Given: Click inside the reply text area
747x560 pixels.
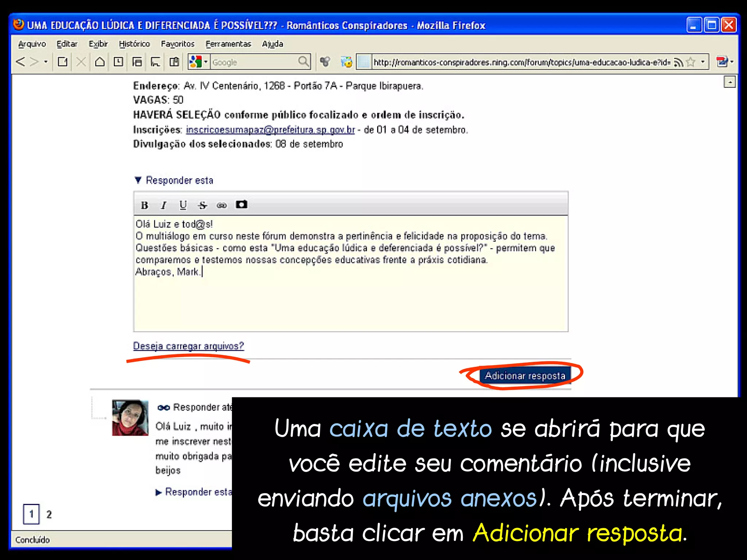Looking at the screenshot, I should (x=351, y=273).
